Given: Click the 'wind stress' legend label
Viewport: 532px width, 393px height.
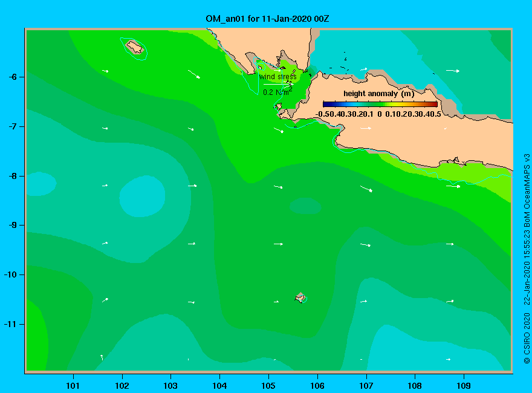Looking at the screenshot, I should tap(278, 77).
